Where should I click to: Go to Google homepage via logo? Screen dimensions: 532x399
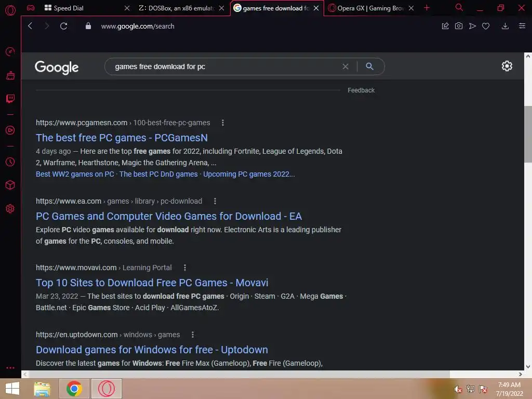click(57, 67)
